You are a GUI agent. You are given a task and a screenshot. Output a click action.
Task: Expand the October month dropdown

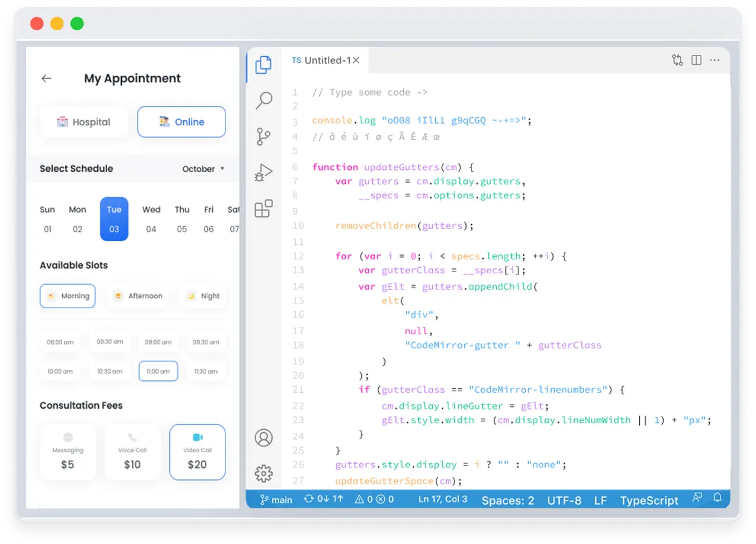tap(203, 169)
